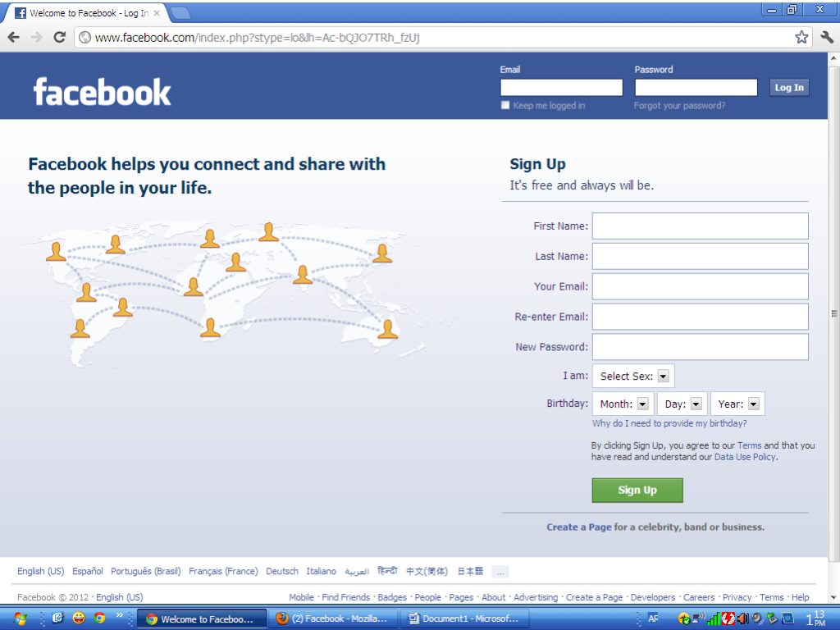
Task: Open the Find Friends footer link
Action: [345, 597]
